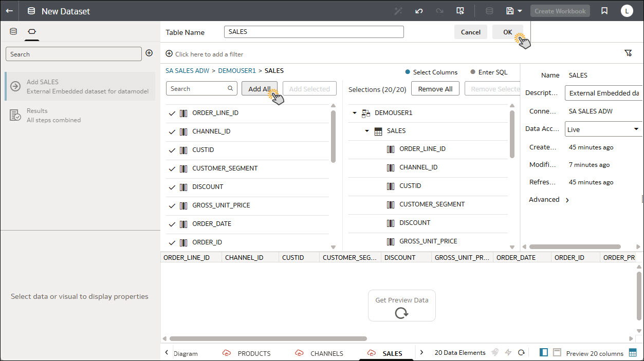644x361 pixels.
Task: Toggle checkmark for GROSS_UNIT_PRICE column
Action: point(172,205)
